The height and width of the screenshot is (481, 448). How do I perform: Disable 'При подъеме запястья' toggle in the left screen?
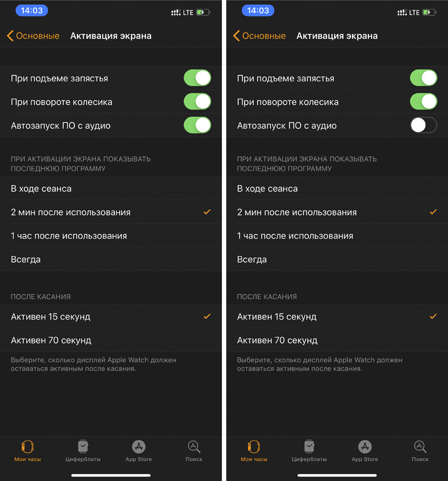[x=198, y=78]
